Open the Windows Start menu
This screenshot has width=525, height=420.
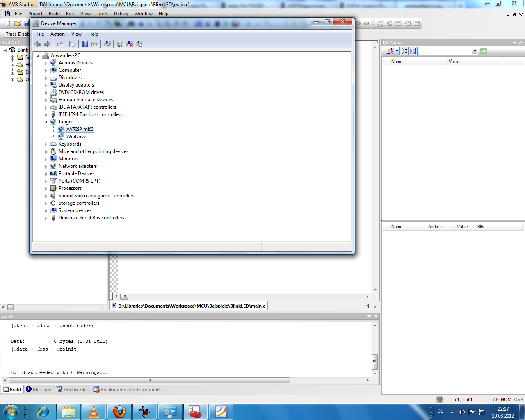click(10, 412)
